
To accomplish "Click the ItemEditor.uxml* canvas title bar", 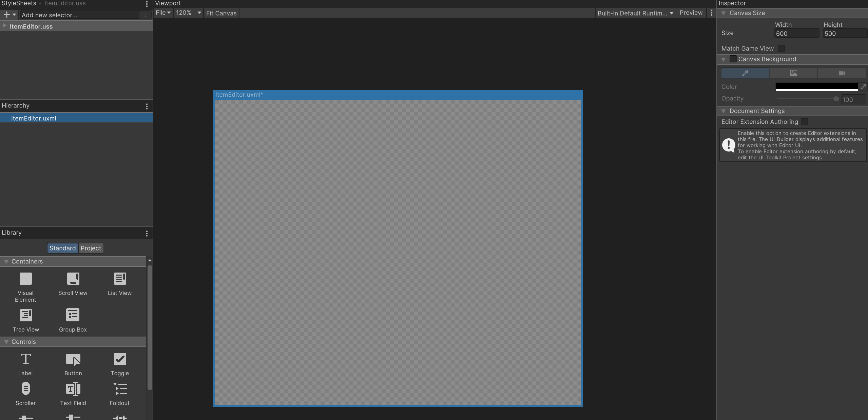I will coord(398,95).
